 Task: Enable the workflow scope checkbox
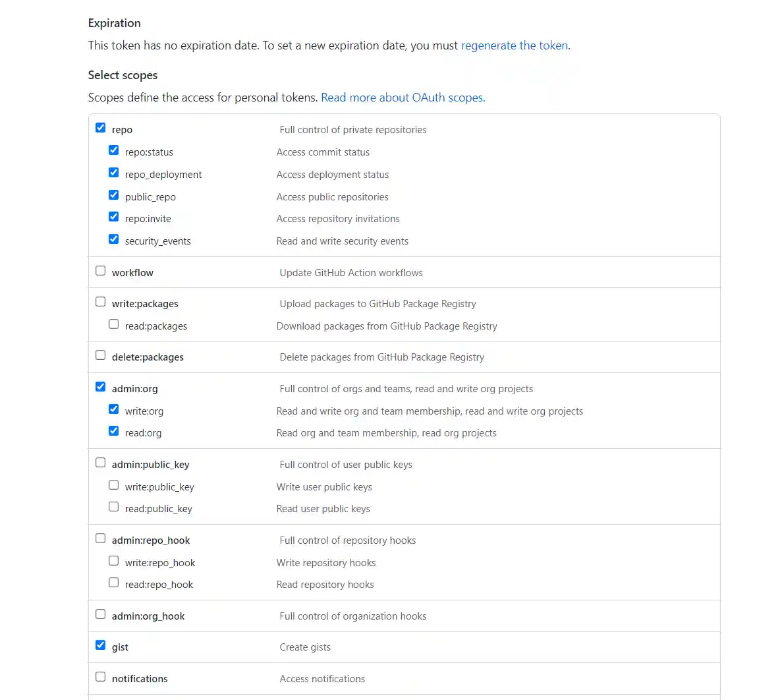100,271
